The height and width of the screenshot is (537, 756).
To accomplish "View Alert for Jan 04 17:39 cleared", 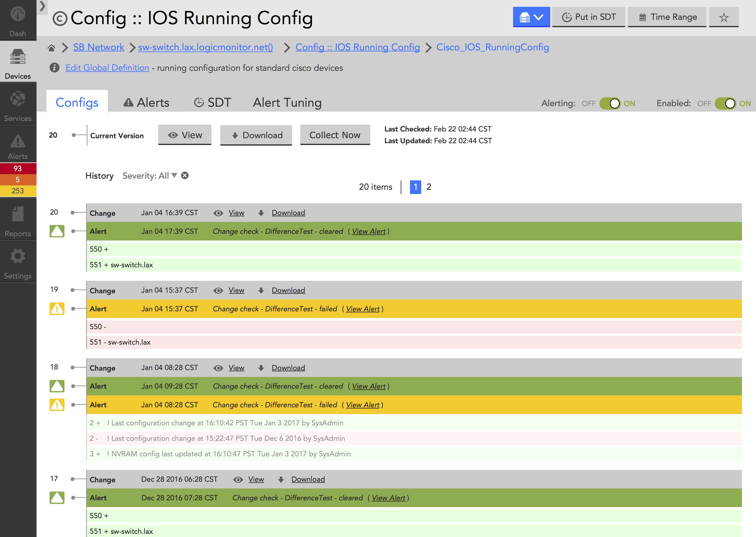I will click(369, 231).
